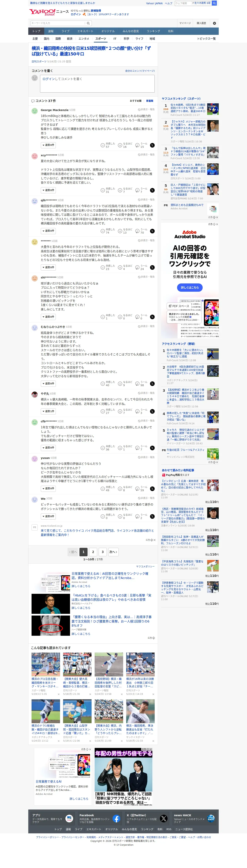Image resolution: width=247 pixels, height=868 pixels.
Task: Select the 国内 category in the sub-navigation
Action: (x=47, y=39)
